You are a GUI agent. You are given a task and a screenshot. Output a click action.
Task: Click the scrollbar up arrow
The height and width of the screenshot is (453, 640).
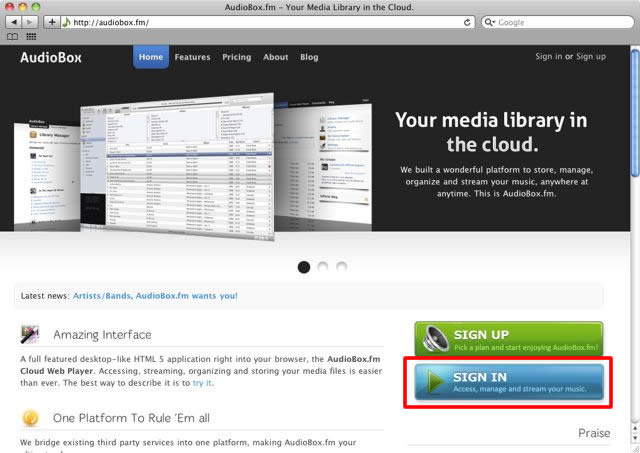click(635, 428)
